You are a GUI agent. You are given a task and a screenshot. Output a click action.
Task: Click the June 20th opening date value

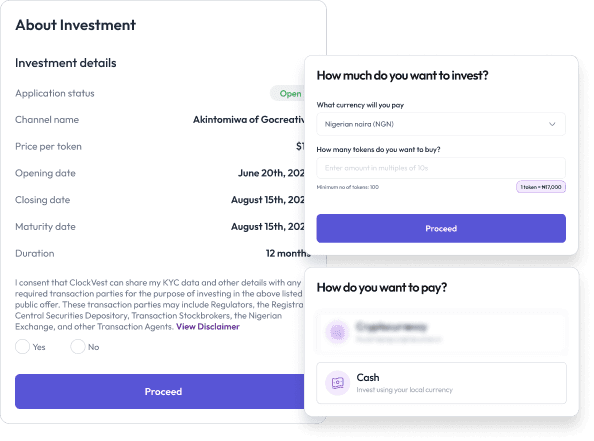pyautogui.click(x=271, y=173)
